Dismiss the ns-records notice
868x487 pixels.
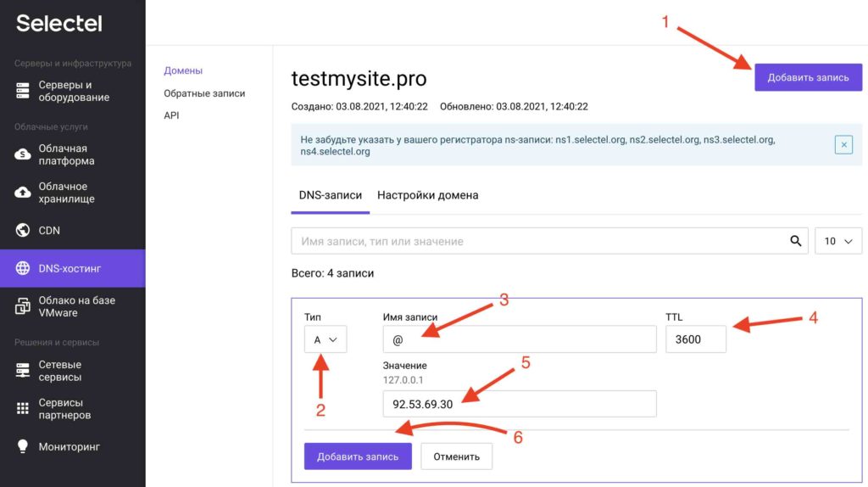tap(843, 144)
